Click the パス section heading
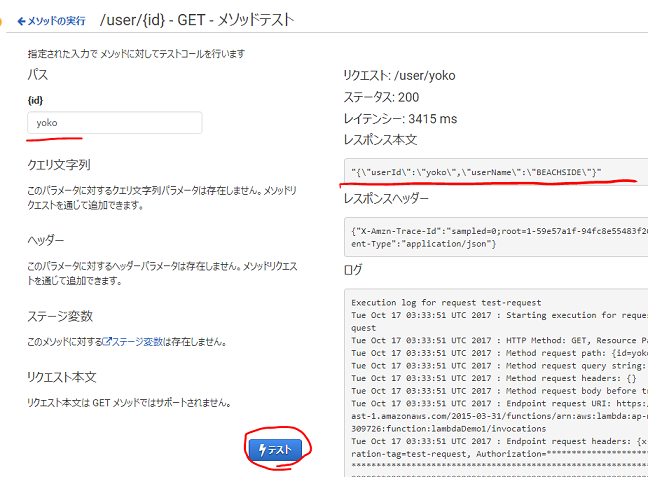Viewport: 648px width, 477px height. click(38, 74)
